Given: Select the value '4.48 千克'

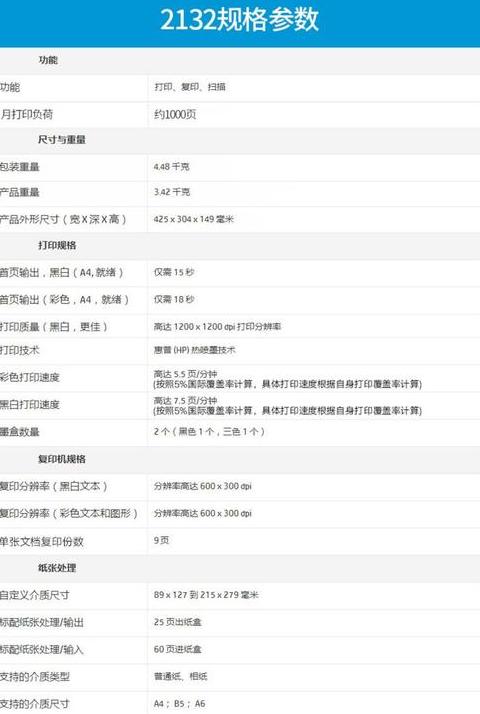Looking at the screenshot, I should pyautogui.click(x=172, y=167).
